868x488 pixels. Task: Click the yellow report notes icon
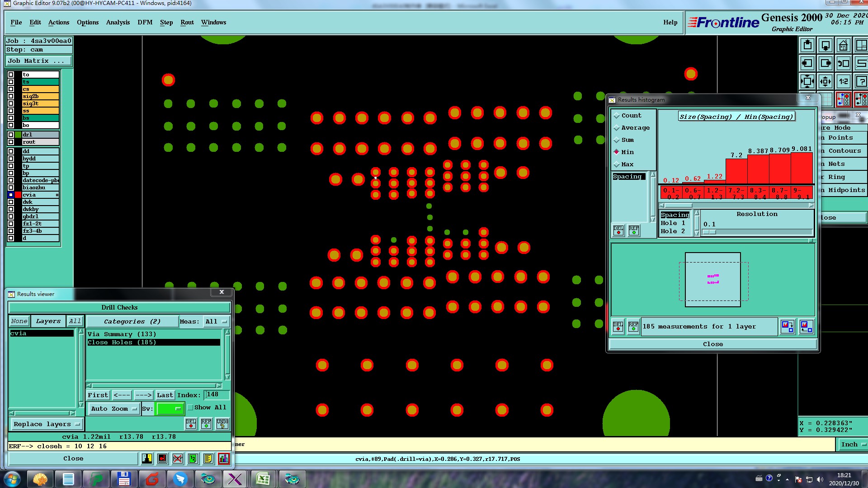(x=208, y=459)
